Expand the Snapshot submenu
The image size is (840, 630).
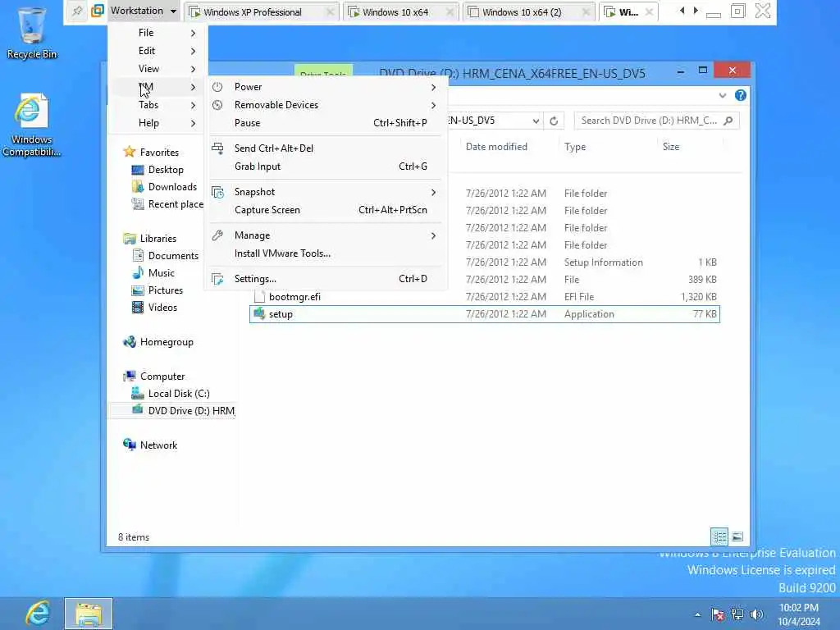point(326,192)
